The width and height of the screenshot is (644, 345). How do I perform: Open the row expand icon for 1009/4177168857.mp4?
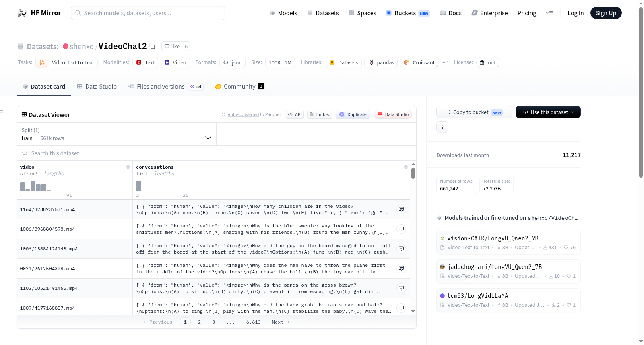click(401, 308)
